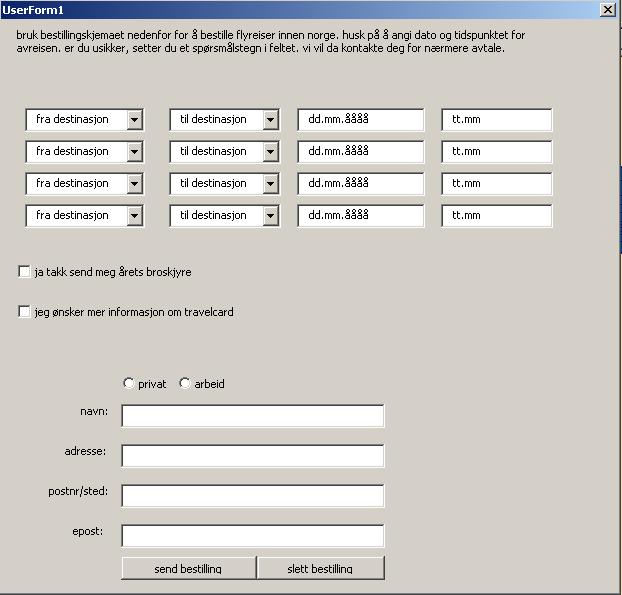This screenshot has height=595, width=622.
Task: Enable 'jeg ønsker mer informasjon om travelcard'
Action: point(24,312)
